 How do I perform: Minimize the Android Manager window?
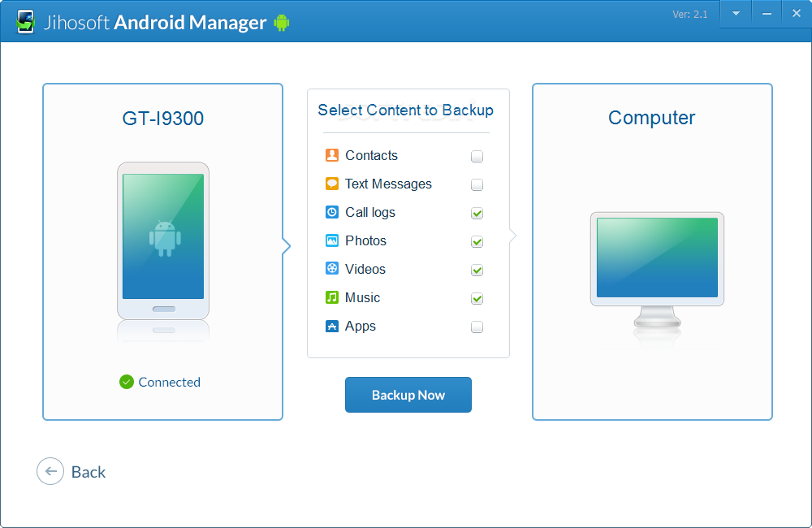pyautogui.click(x=767, y=14)
